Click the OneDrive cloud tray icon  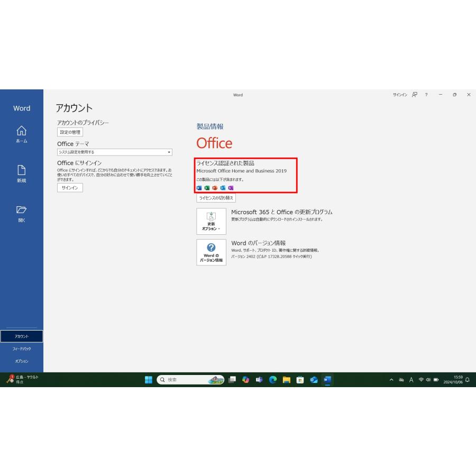click(401, 380)
